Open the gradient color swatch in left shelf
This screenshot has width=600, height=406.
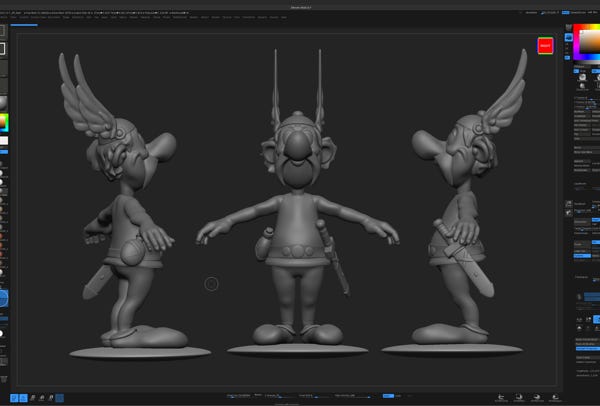point(4,122)
